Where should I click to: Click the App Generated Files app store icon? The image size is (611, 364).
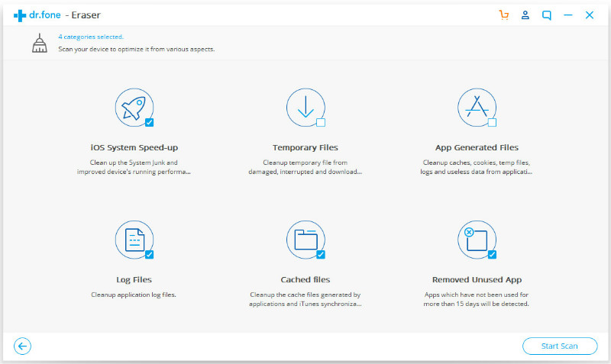pos(477,108)
